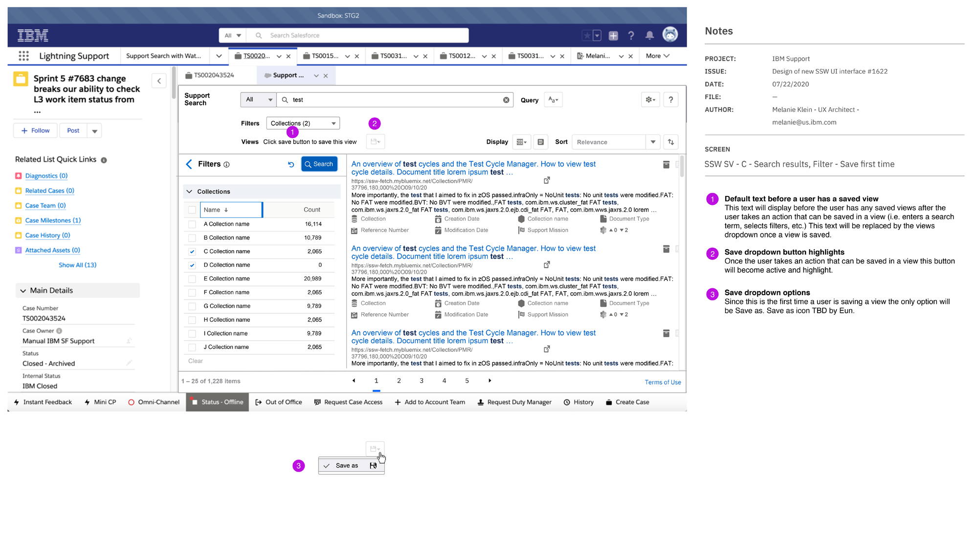The height and width of the screenshot is (560, 978).
Task: Open the More tabs menu
Action: 657,56
